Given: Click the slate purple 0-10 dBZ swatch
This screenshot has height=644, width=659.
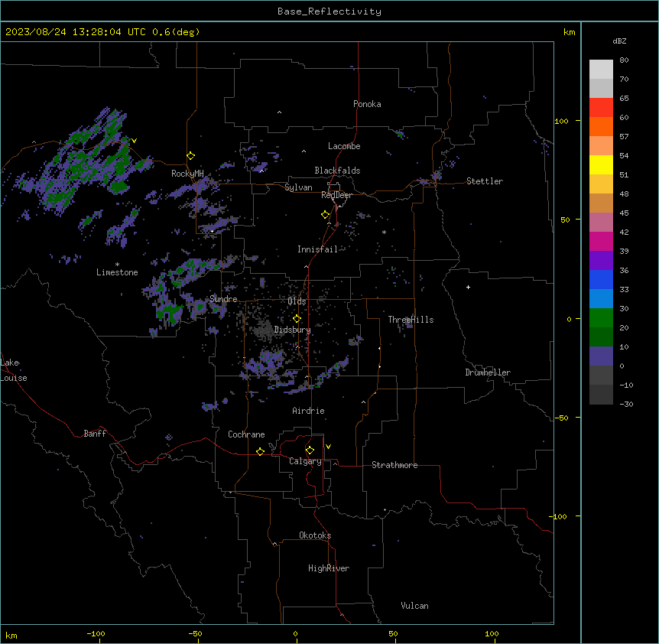Looking at the screenshot, I should coord(601,356).
